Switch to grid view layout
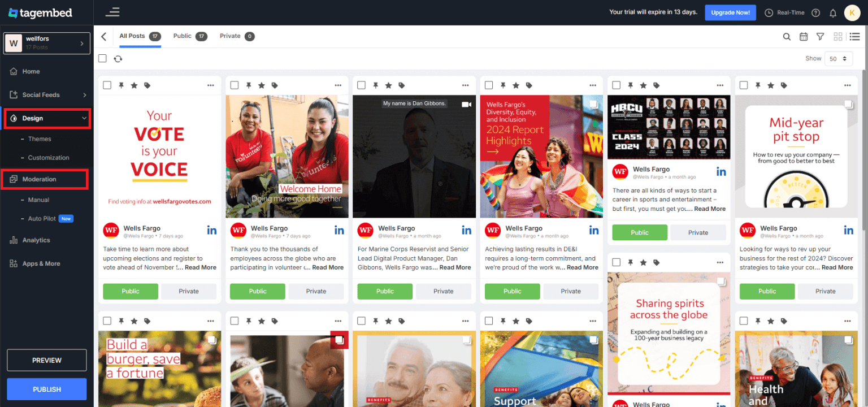 [838, 36]
